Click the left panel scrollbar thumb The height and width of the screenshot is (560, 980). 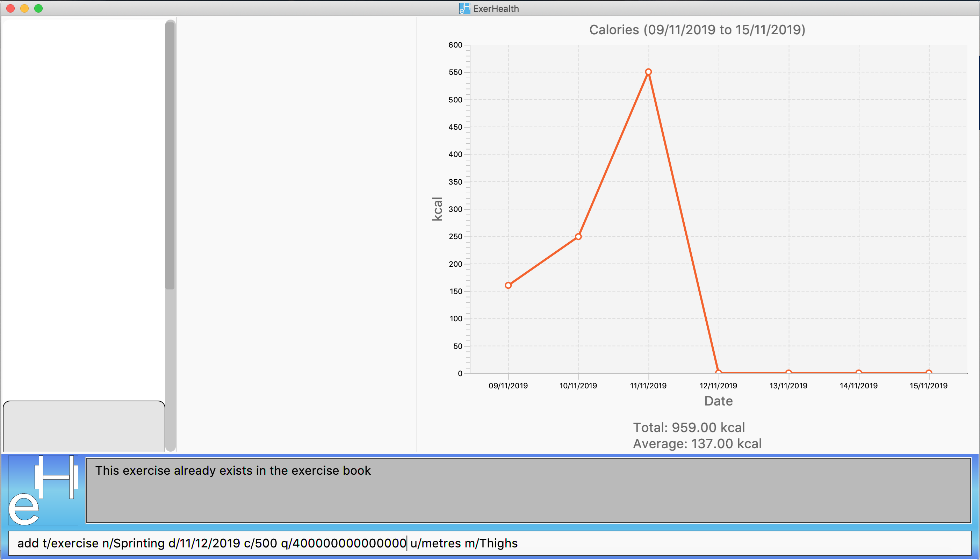(170, 154)
